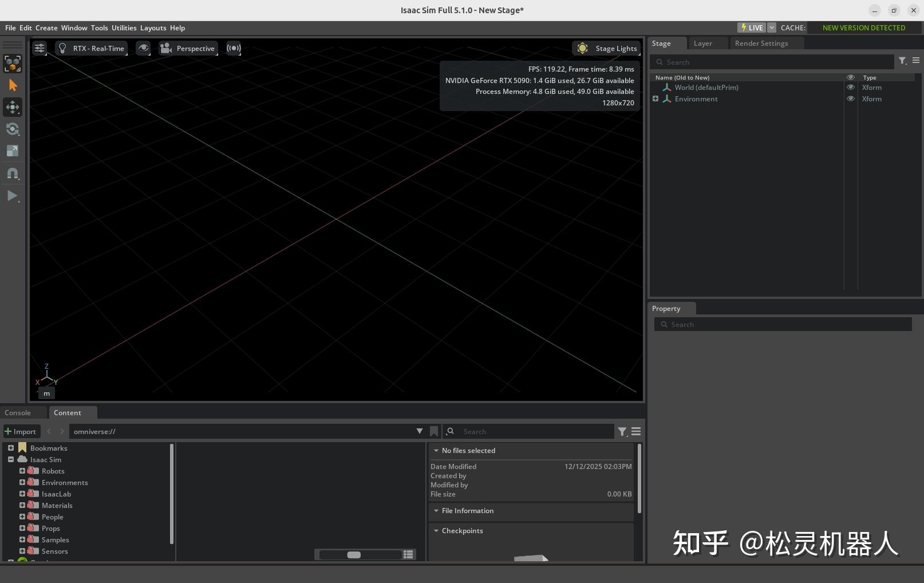The height and width of the screenshot is (583, 924).
Task: Select the Scale tool
Action: pyautogui.click(x=13, y=151)
